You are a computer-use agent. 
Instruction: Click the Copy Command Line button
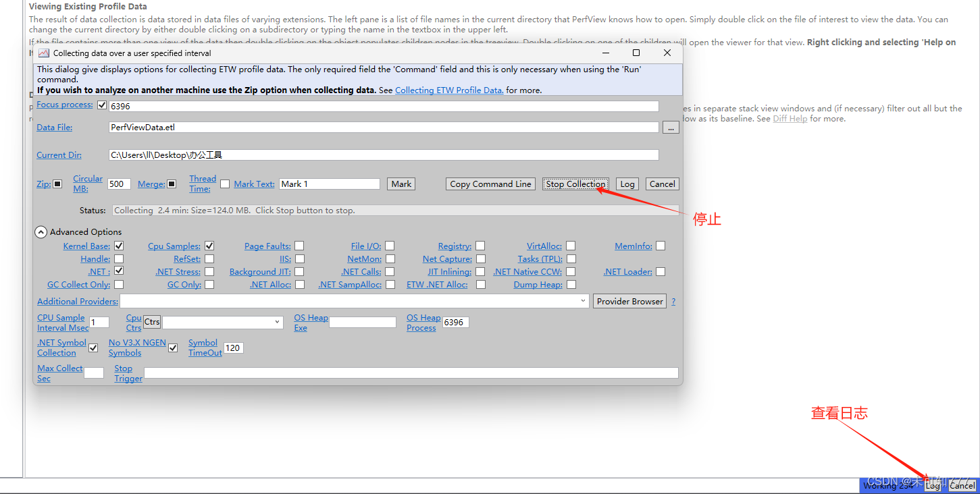(x=491, y=184)
